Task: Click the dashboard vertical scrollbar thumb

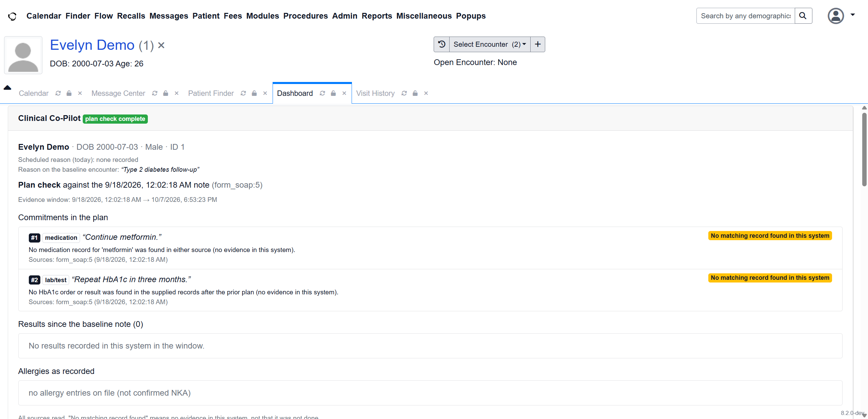Action: 864,149
